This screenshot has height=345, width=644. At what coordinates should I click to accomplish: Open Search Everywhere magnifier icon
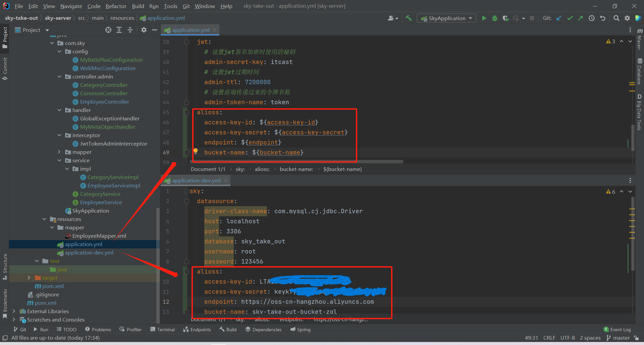point(616,18)
